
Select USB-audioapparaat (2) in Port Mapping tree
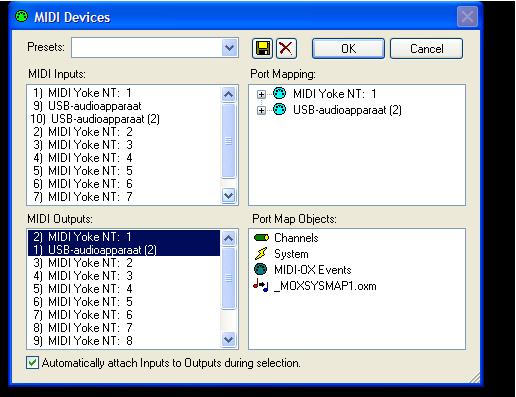(x=347, y=110)
